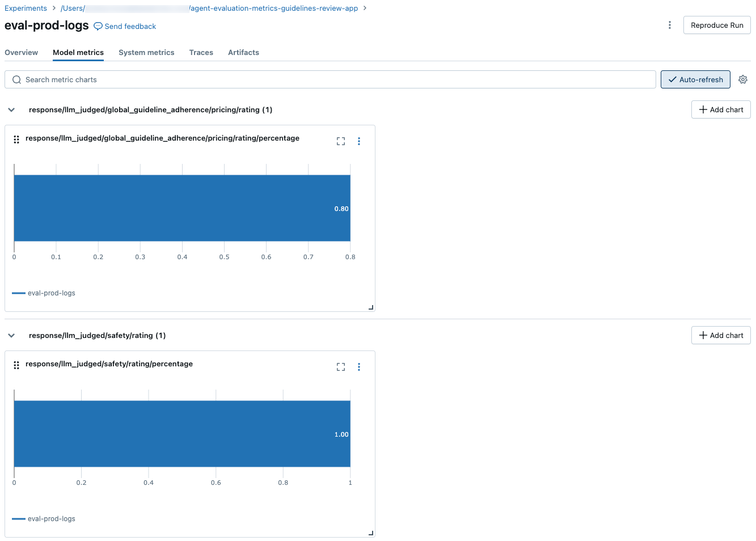The image size is (756, 541).
Task: Click the drag handle on the safety chart
Action: click(16, 365)
